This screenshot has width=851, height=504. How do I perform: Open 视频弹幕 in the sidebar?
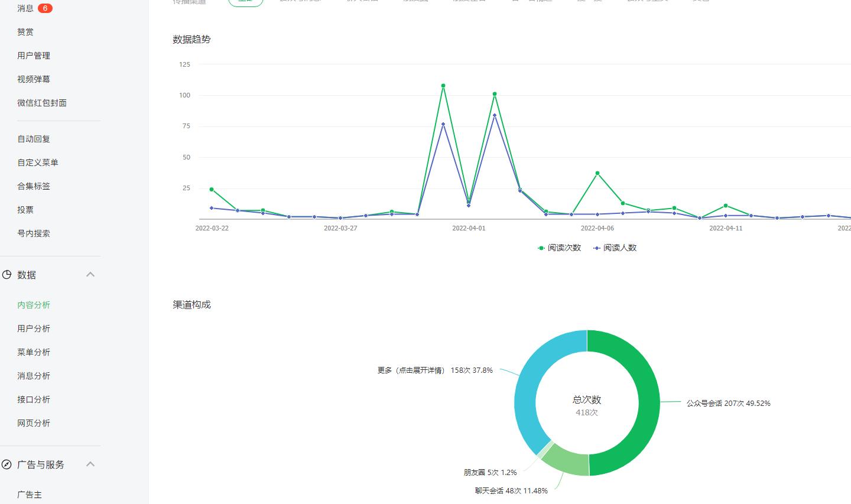[x=34, y=79]
